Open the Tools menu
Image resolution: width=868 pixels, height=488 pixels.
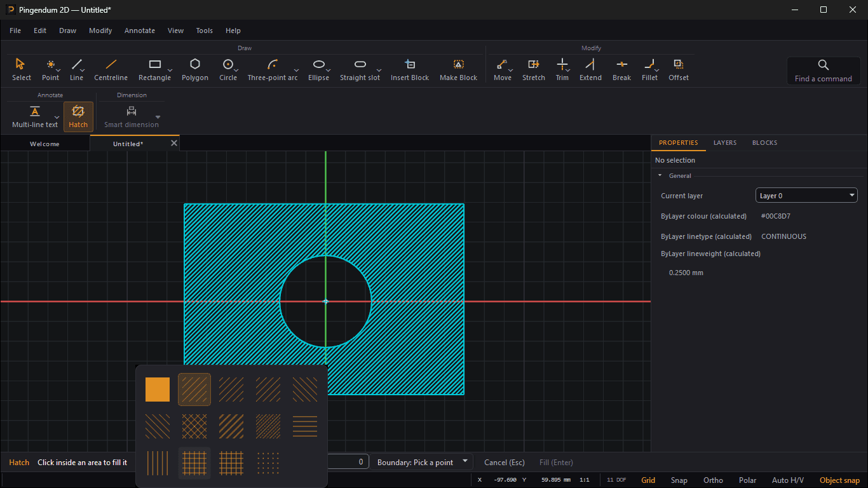tap(205, 30)
